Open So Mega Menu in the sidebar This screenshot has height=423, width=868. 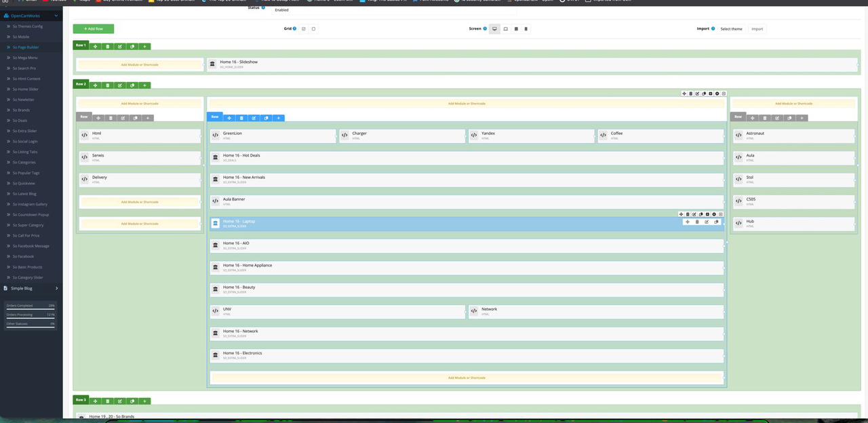(x=25, y=58)
